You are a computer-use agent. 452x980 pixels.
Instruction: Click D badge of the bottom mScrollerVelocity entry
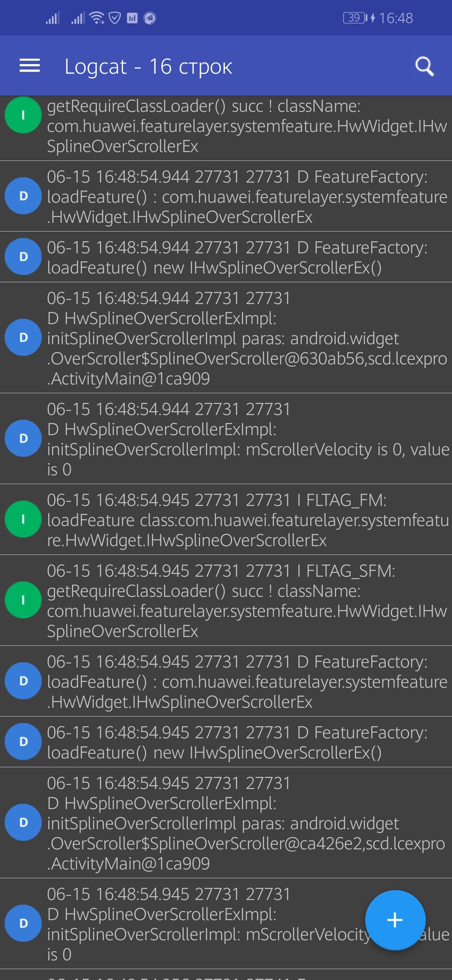(23, 923)
